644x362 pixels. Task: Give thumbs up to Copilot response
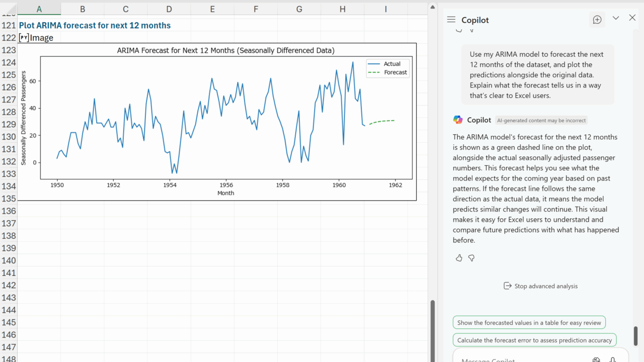pos(459,258)
